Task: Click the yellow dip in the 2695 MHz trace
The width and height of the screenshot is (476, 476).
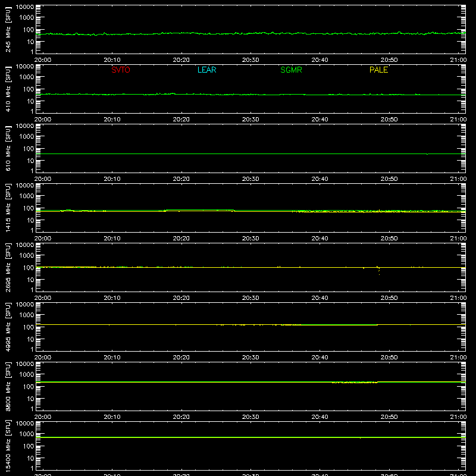Action: coord(378,270)
